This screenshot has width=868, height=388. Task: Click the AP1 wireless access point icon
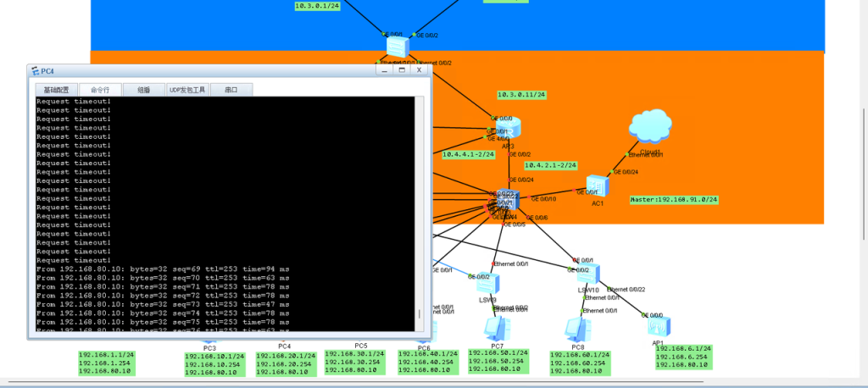(x=658, y=326)
